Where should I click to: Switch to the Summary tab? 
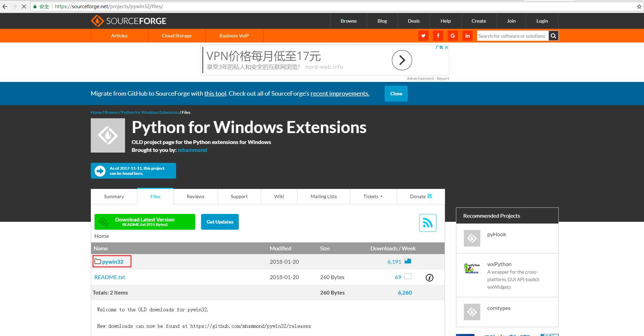click(x=114, y=196)
